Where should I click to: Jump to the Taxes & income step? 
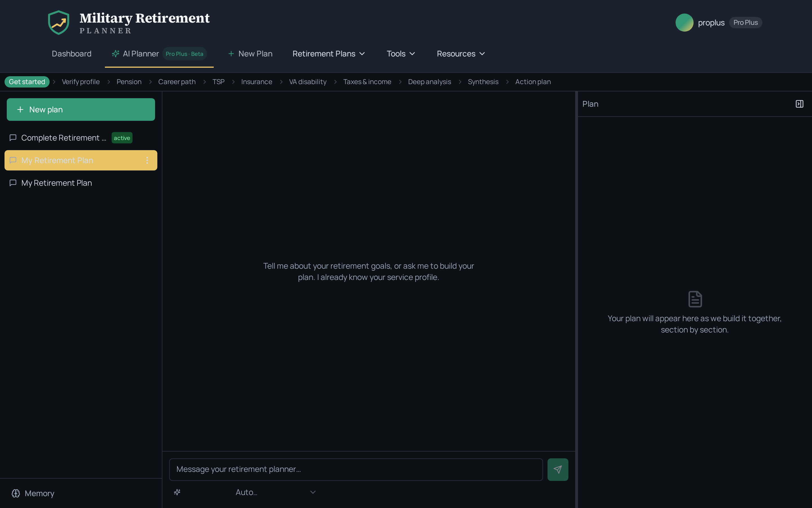click(x=367, y=82)
